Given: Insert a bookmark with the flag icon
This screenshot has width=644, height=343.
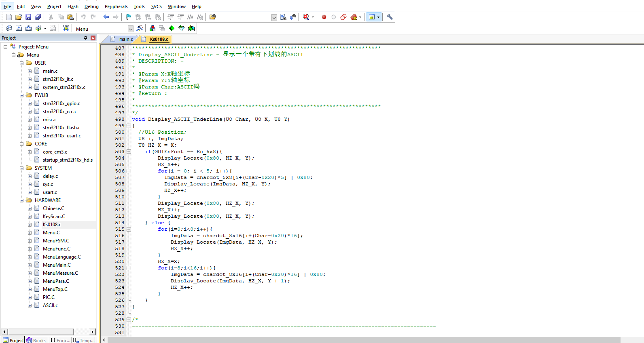Looking at the screenshot, I should click(128, 17).
